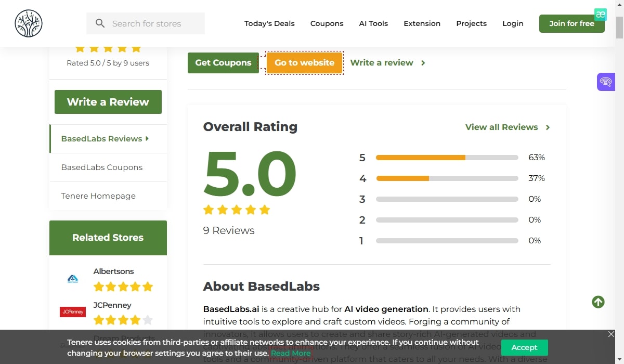Click the 5-star rating bar
Image resolution: width=624 pixels, height=364 pixels.
447,158
